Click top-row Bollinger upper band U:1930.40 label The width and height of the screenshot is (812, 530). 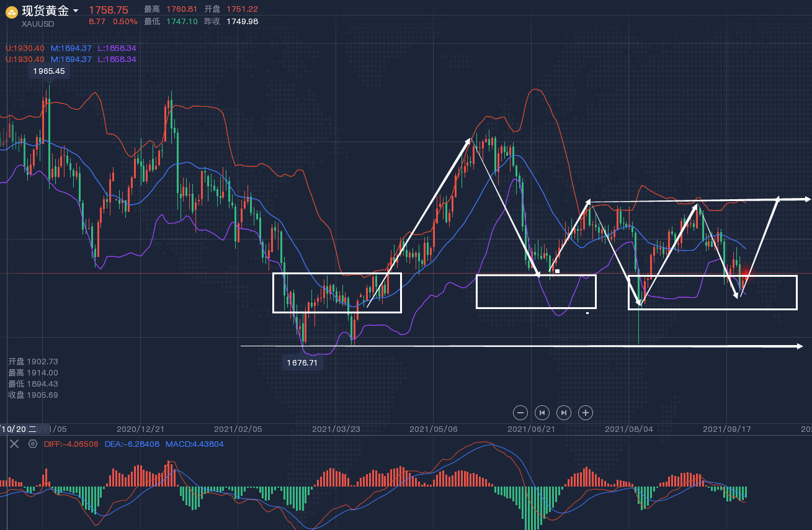click(x=25, y=48)
